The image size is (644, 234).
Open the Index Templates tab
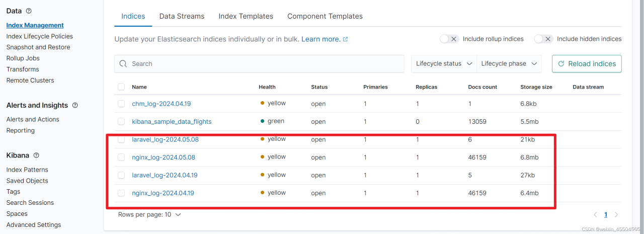point(246,16)
